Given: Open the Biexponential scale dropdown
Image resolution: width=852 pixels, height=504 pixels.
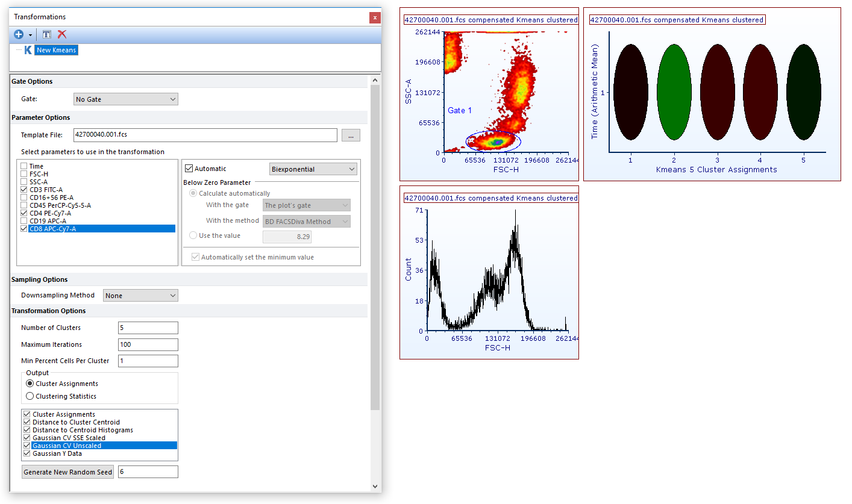Looking at the screenshot, I should [x=313, y=169].
